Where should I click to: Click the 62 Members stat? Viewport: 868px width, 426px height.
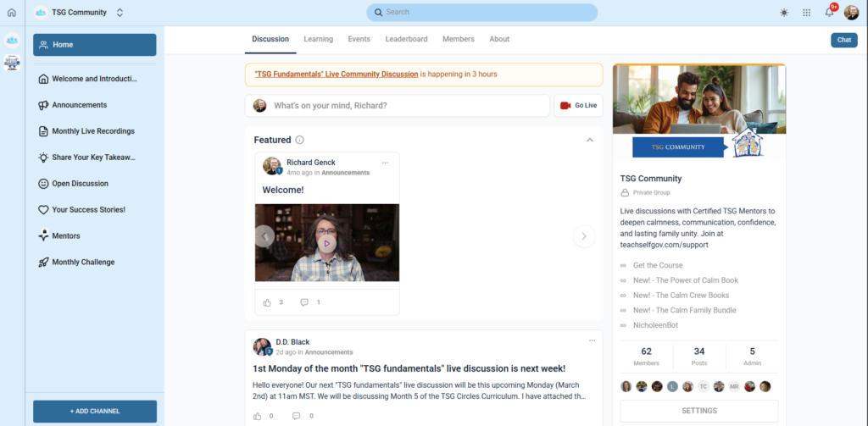(646, 357)
